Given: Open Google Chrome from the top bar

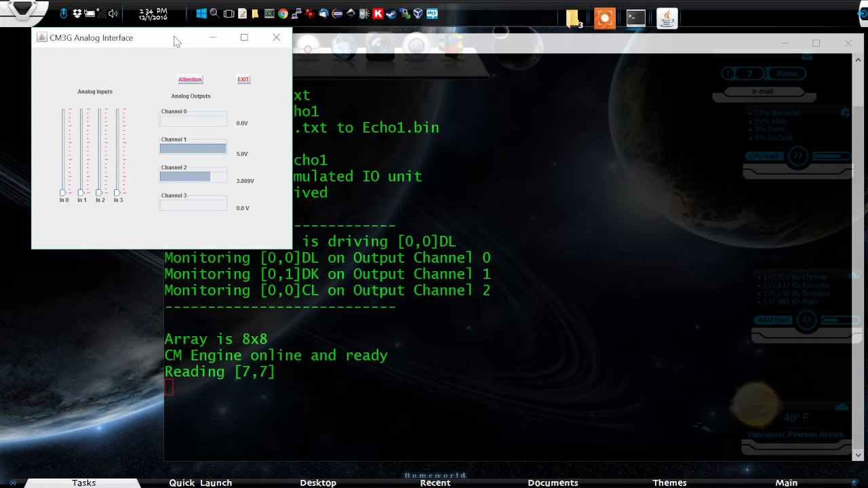Looking at the screenshot, I should (x=283, y=14).
